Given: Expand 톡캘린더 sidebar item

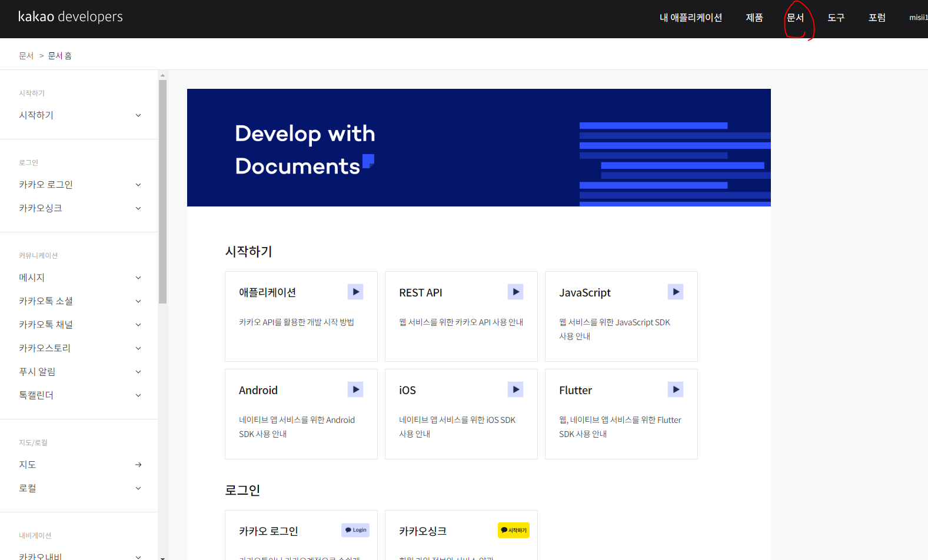Looking at the screenshot, I should click(x=138, y=395).
